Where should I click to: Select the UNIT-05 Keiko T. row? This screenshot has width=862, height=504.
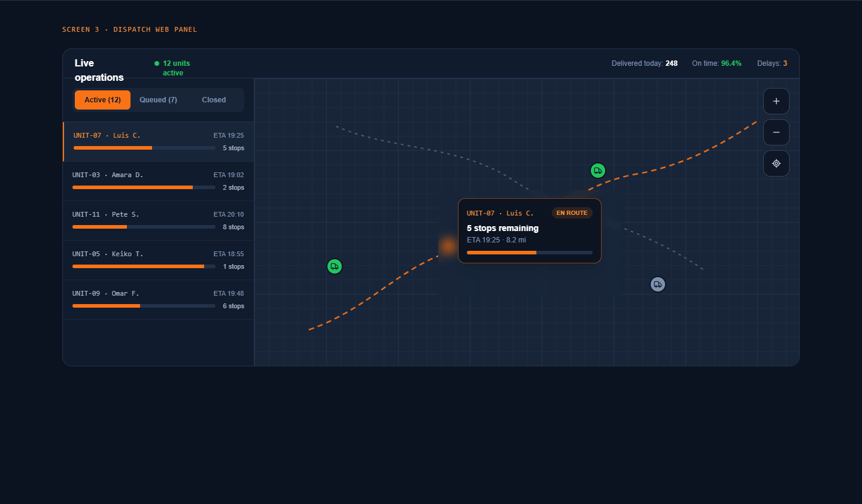point(159,260)
